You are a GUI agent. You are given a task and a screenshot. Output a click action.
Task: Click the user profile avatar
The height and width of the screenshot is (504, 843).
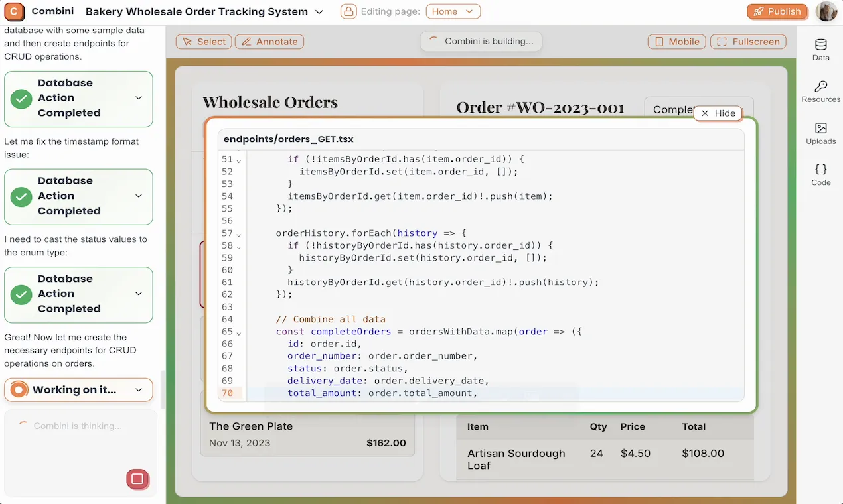click(826, 11)
